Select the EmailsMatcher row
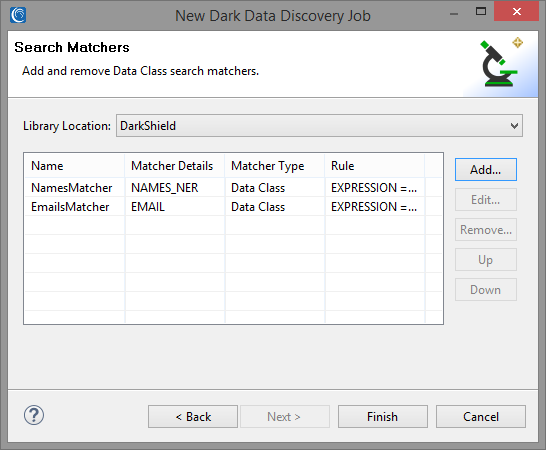The height and width of the screenshot is (450, 546). pyautogui.click(x=233, y=207)
